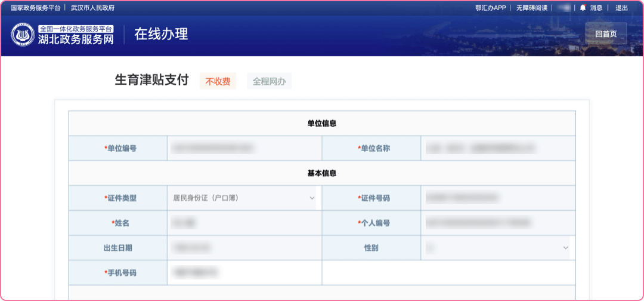The width and height of the screenshot is (644, 301).
Task: Select the 证件号码 input field
Action: click(497, 198)
